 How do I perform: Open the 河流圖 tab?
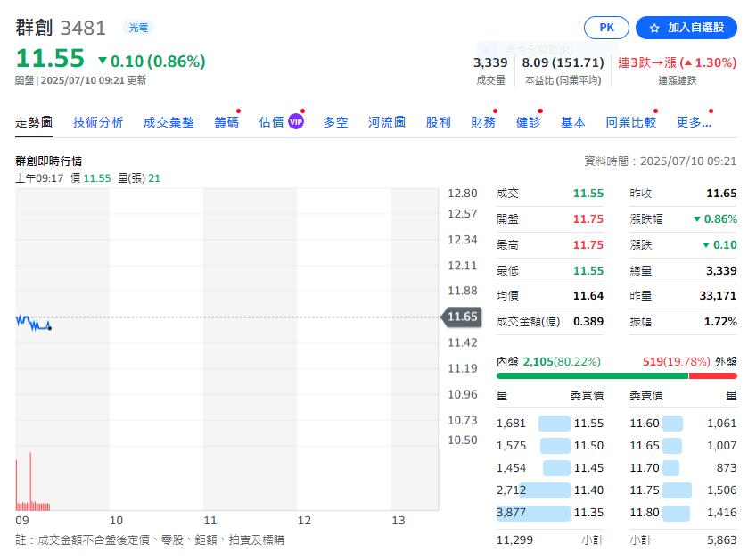pyautogui.click(x=387, y=122)
